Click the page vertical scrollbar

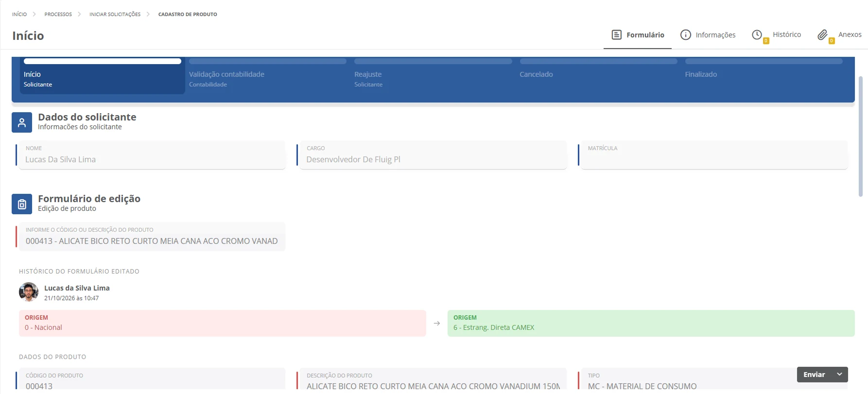[861, 136]
